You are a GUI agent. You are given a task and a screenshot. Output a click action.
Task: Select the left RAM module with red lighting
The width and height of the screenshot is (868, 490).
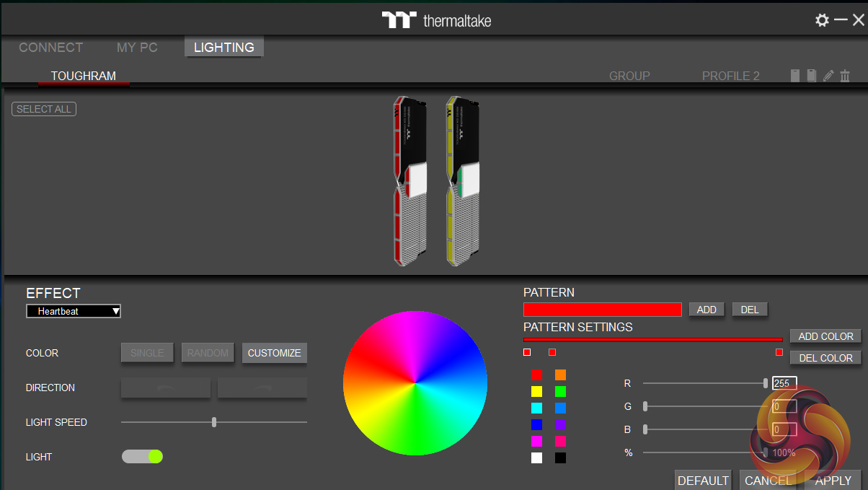[410, 181]
